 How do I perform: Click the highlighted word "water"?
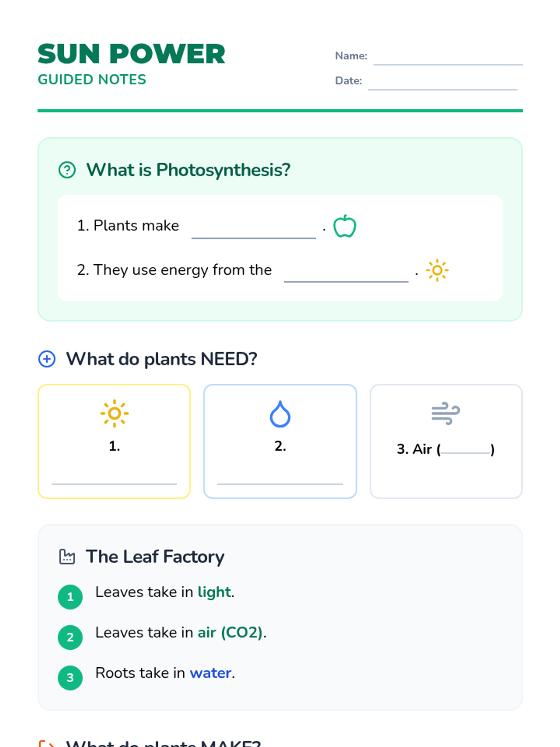tap(210, 673)
